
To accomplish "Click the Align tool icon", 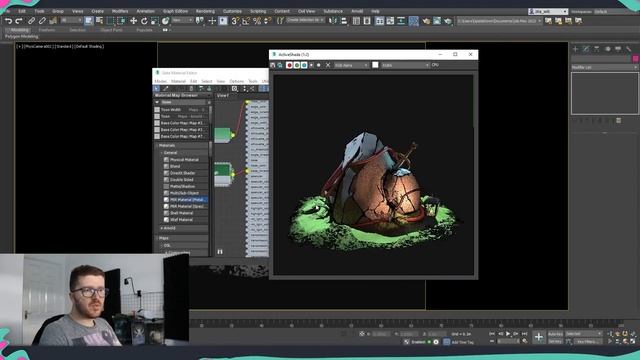I will coord(344,20).
